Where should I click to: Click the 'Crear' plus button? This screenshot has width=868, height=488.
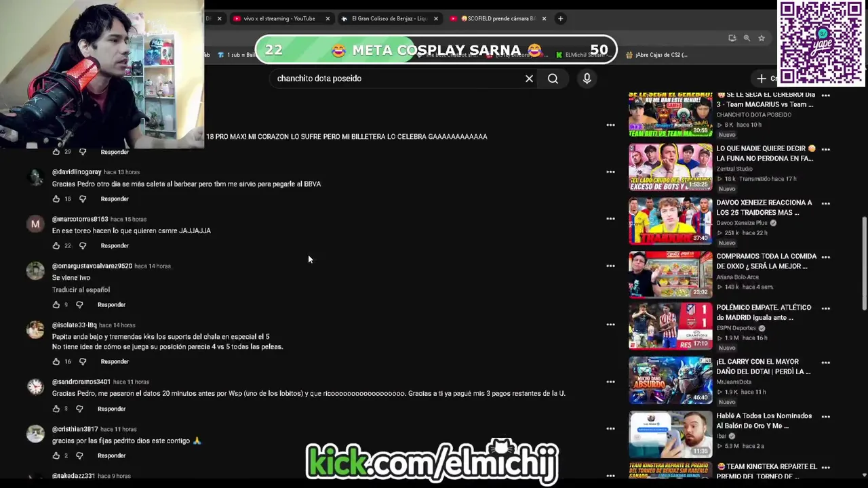click(x=766, y=79)
